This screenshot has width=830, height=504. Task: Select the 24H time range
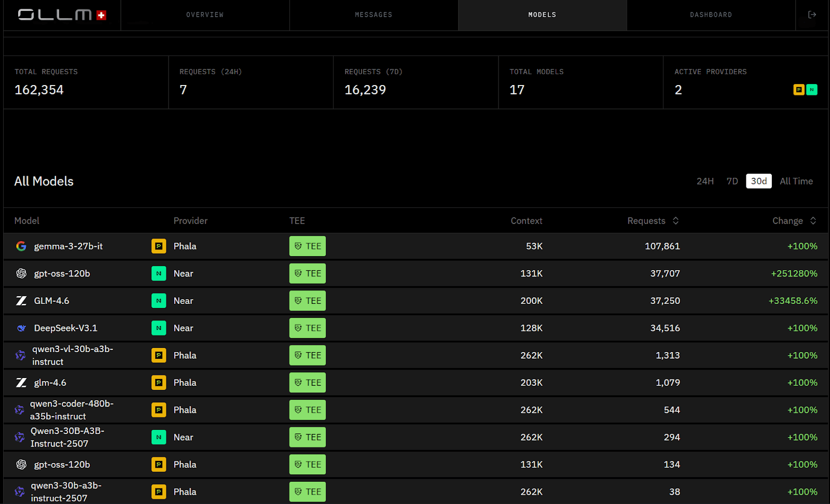[705, 181]
